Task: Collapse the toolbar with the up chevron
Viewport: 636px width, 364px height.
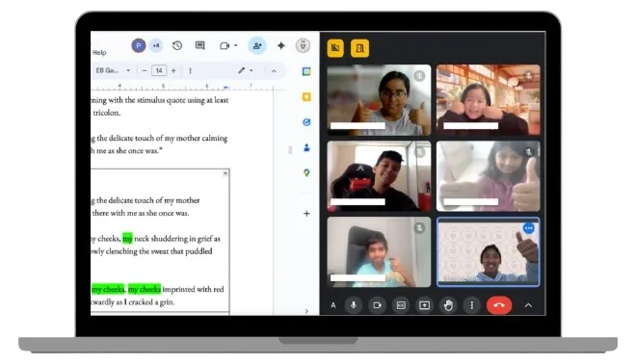Action: click(274, 71)
